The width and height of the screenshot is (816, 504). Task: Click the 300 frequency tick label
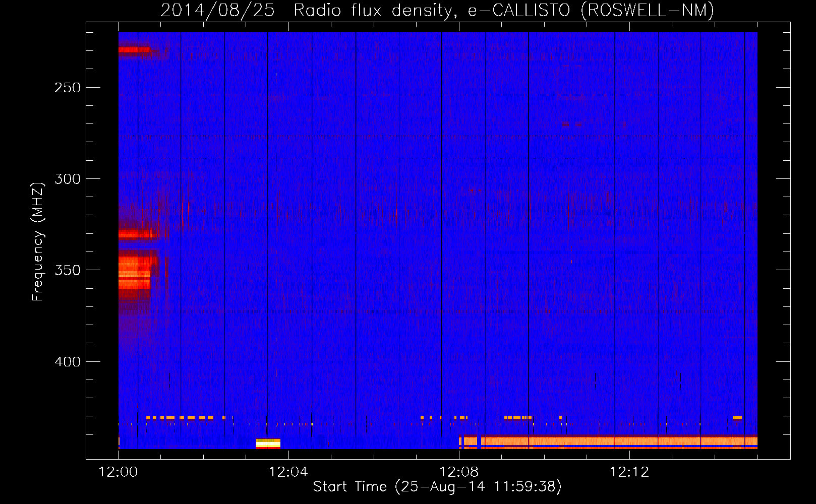click(68, 179)
